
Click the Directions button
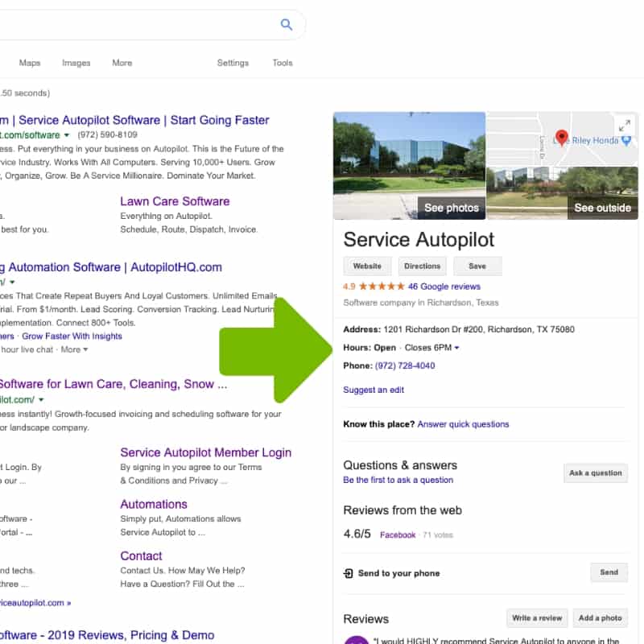click(422, 266)
